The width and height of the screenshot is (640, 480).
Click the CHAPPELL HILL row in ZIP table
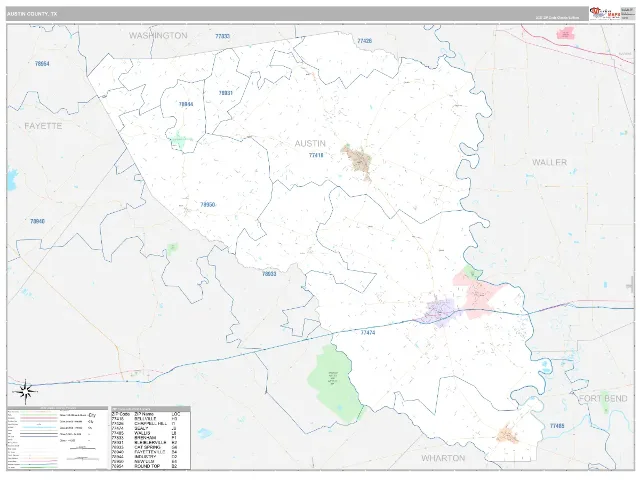click(x=150, y=423)
